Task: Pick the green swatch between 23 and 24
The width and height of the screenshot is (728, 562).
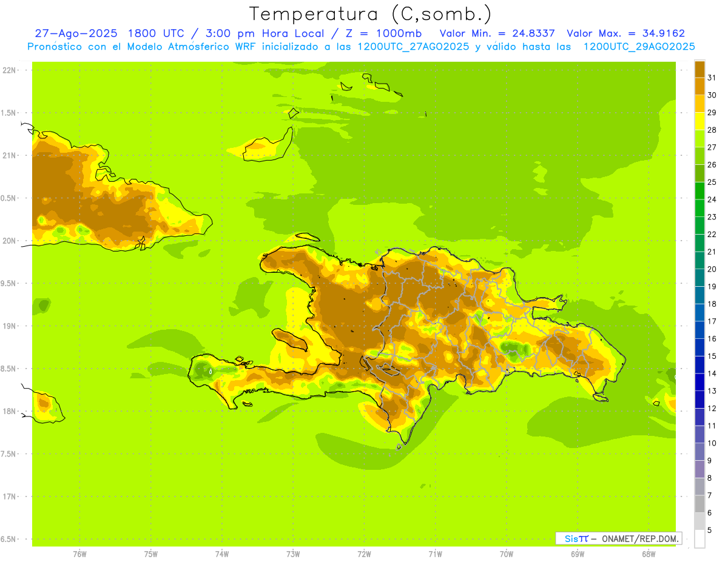Action: click(699, 208)
